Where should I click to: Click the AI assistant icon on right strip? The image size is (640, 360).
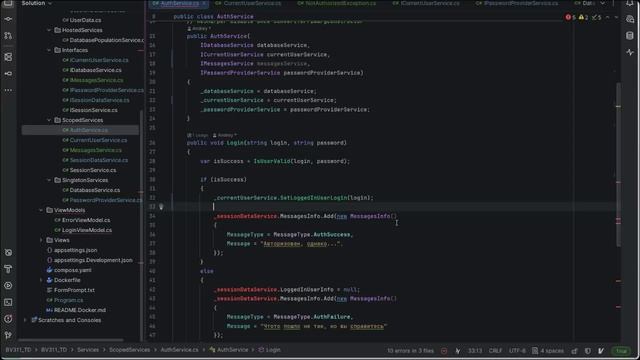tap(630, 19)
